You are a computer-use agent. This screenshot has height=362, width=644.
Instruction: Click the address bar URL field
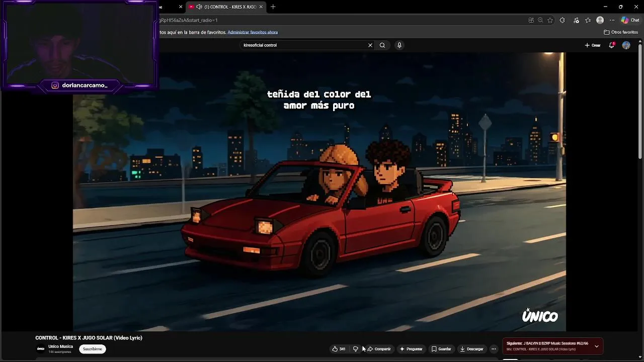click(x=342, y=20)
